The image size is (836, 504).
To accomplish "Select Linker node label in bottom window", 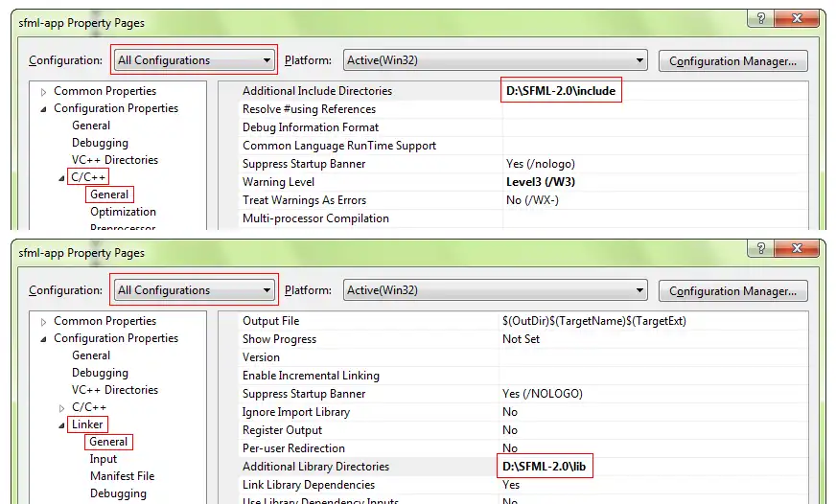I will pyautogui.click(x=87, y=424).
